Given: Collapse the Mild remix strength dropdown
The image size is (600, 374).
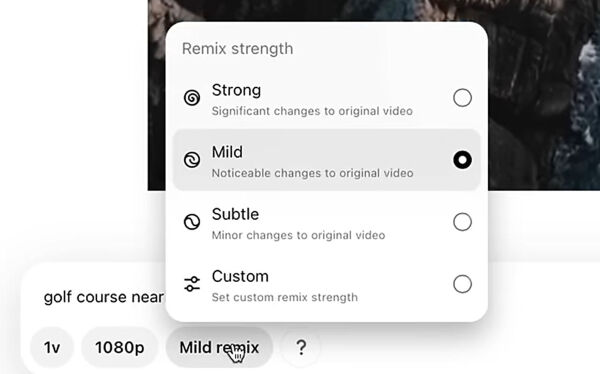Looking at the screenshot, I should (219, 347).
